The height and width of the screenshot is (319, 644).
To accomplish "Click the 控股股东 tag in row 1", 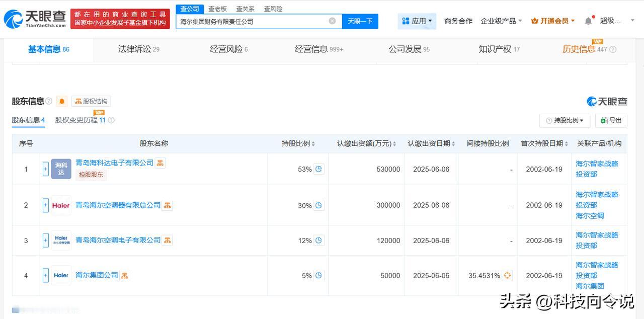I will click(91, 175).
